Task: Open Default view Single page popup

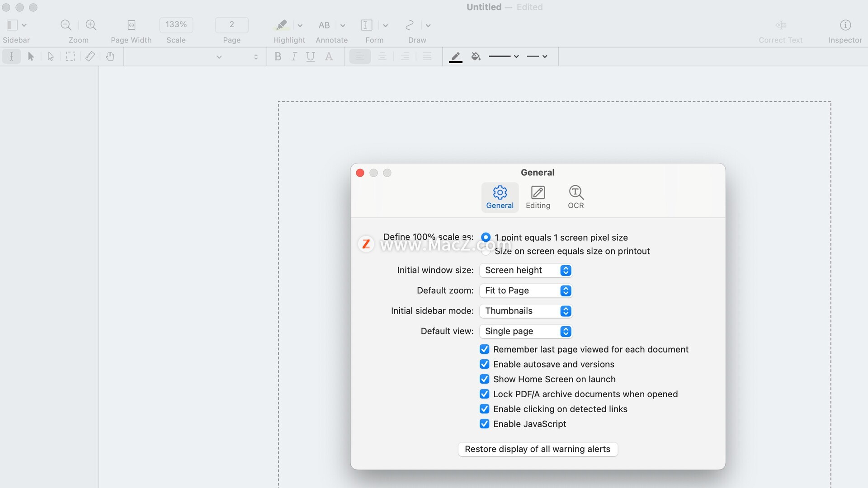Action: 526,331
